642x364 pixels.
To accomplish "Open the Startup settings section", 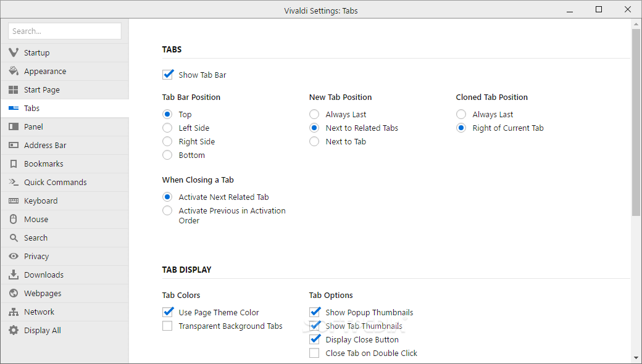I will pyautogui.click(x=65, y=53).
